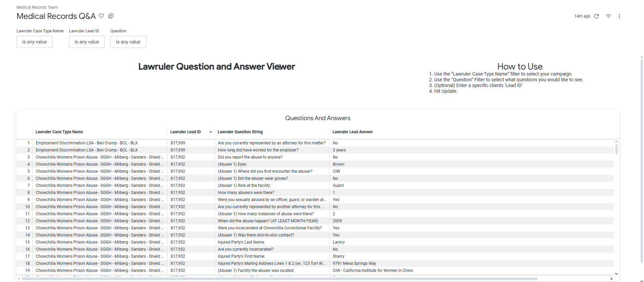644x282 pixels.
Task: Click the table's horizontal scrollbar
Action: [x=277, y=279]
